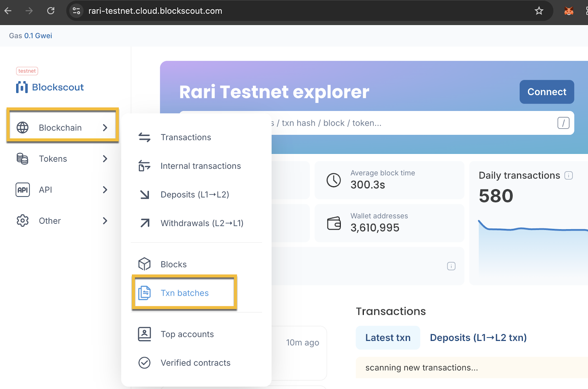The width and height of the screenshot is (588, 389).
Task: Click the Tokens coins icon
Action: [22, 159]
